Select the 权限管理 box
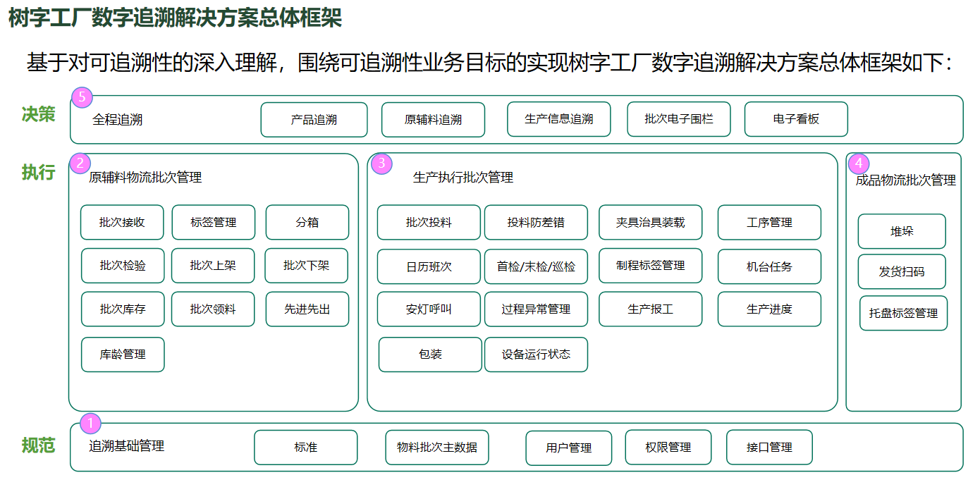The image size is (980, 487). point(668,447)
